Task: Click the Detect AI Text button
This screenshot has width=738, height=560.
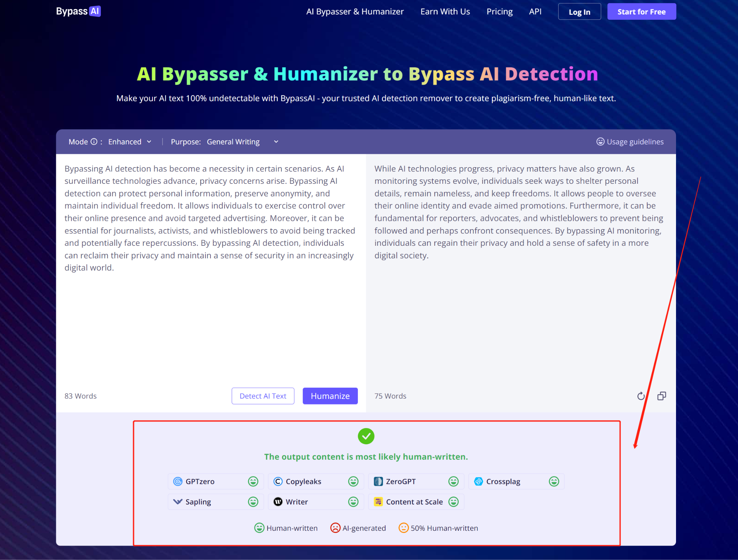Action: coord(262,396)
